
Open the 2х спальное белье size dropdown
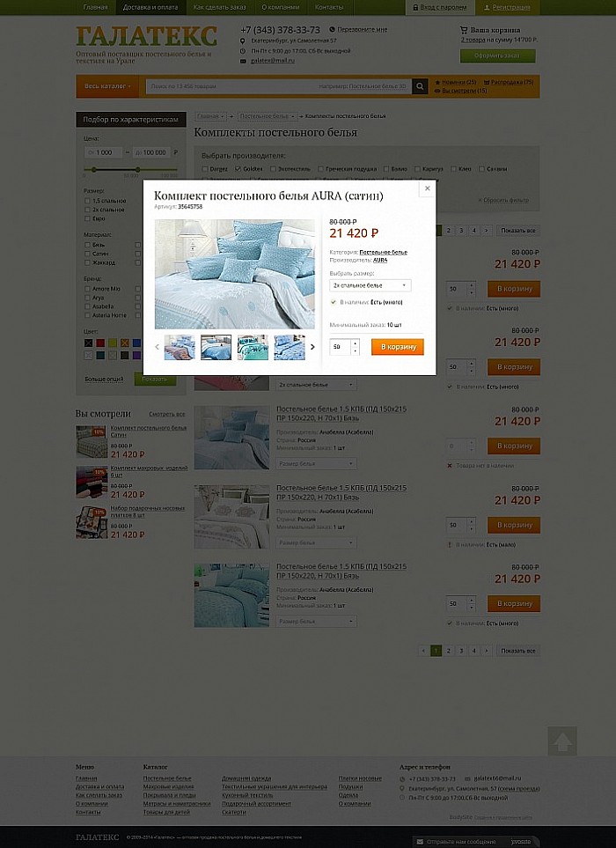(x=370, y=285)
